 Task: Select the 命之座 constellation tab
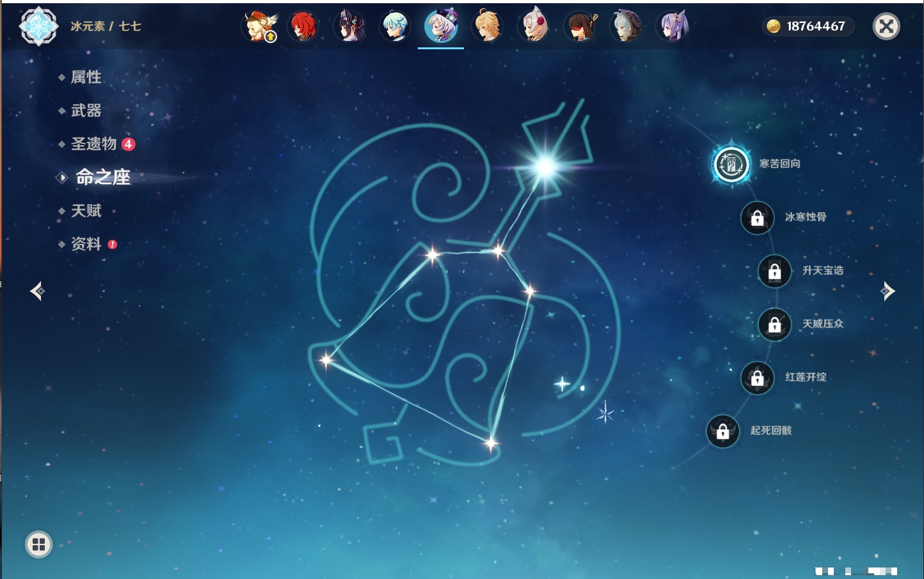coord(103,177)
